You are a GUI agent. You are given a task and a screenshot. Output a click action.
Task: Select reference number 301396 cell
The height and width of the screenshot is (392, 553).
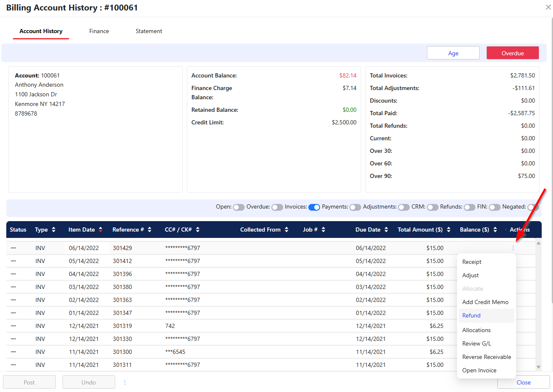(x=122, y=274)
